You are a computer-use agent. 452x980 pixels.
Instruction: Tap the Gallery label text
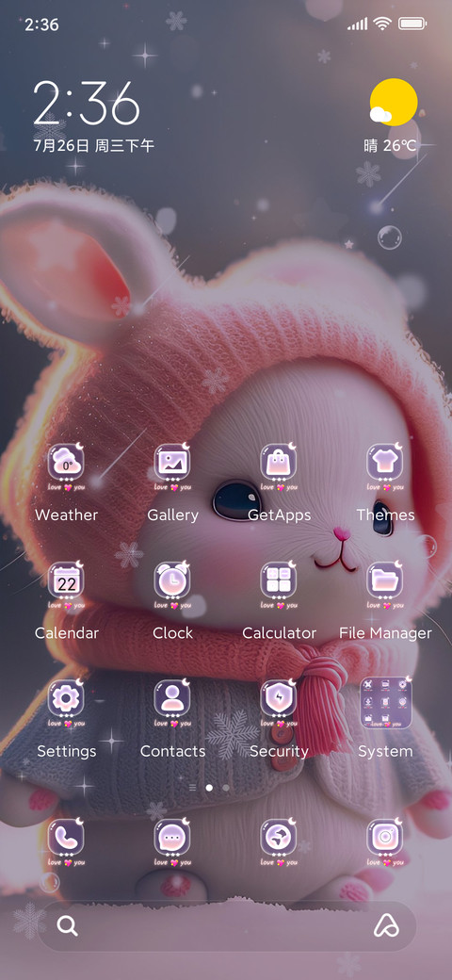[x=173, y=515]
